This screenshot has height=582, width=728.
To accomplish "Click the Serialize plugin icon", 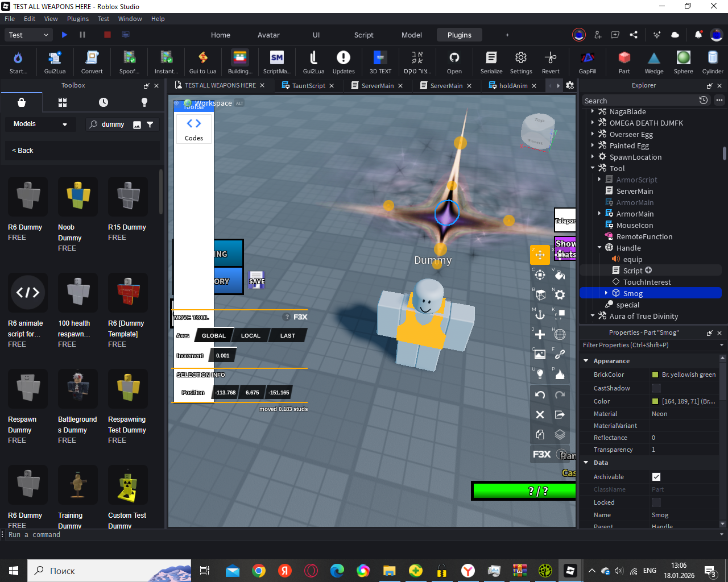I will [491, 62].
